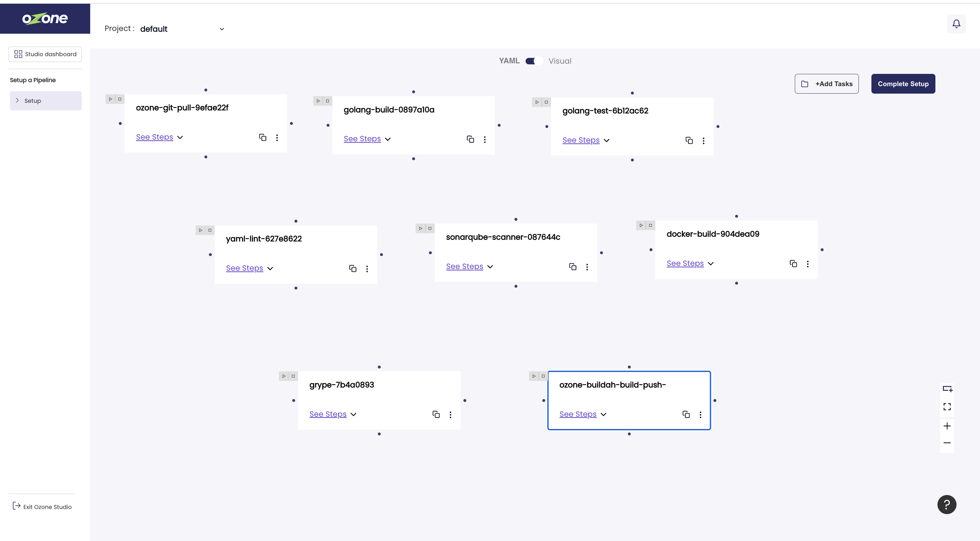Stop the yaml-lint-627e8622 task
The height and width of the screenshot is (541, 980).
click(210, 230)
